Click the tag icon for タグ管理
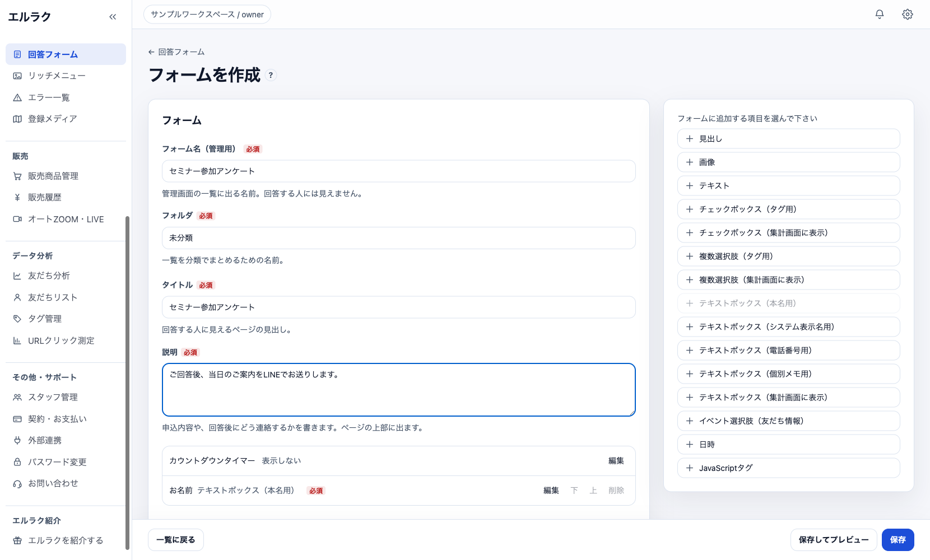Image resolution: width=930 pixels, height=560 pixels. 17,319
